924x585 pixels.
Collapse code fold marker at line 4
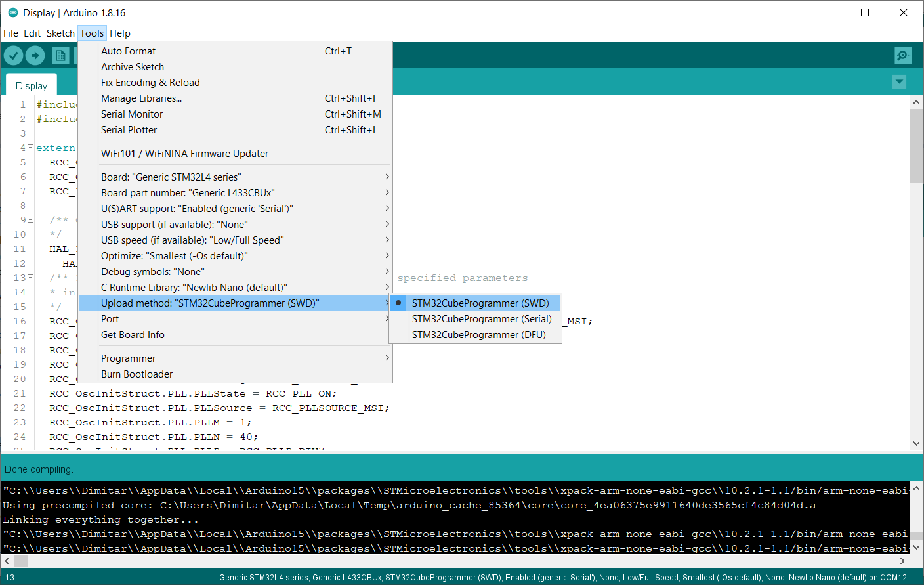(x=30, y=148)
